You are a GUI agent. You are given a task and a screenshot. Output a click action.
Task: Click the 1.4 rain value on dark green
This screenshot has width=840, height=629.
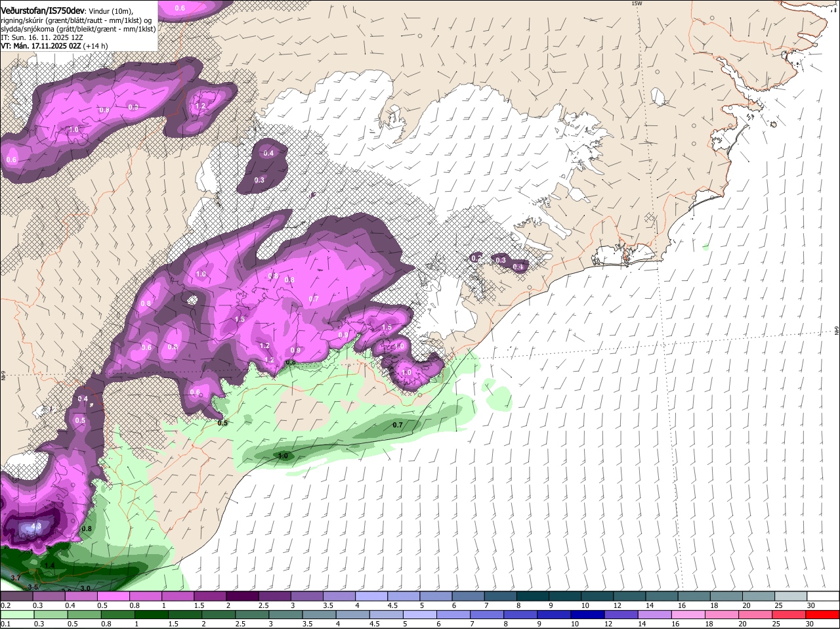click(x=49, y=565)
